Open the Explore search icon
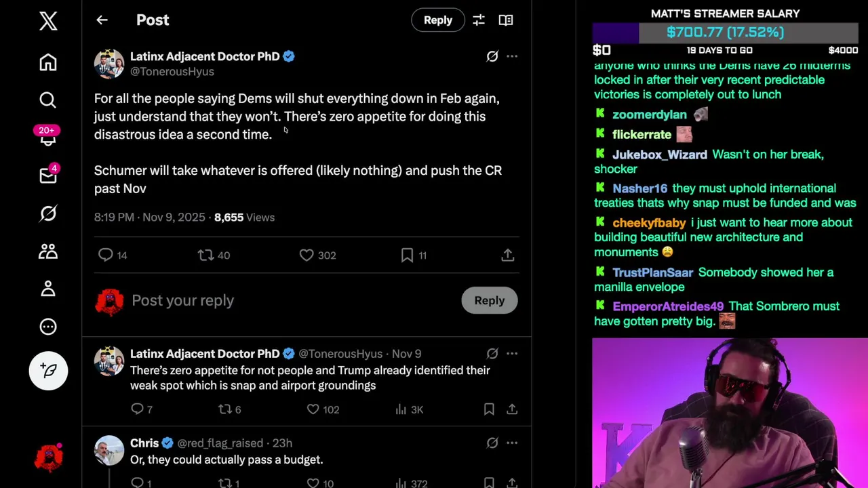Image resolution: width=868 pixels, height=488 pixels. pyautogui.click(x=47, y=100)
